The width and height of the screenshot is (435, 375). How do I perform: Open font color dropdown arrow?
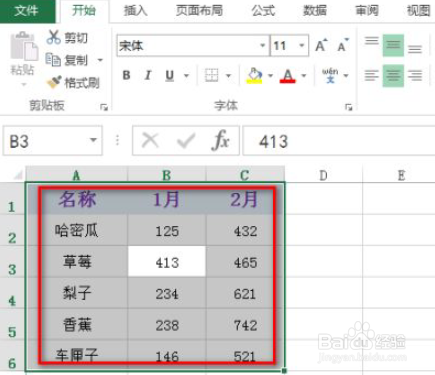304,76
